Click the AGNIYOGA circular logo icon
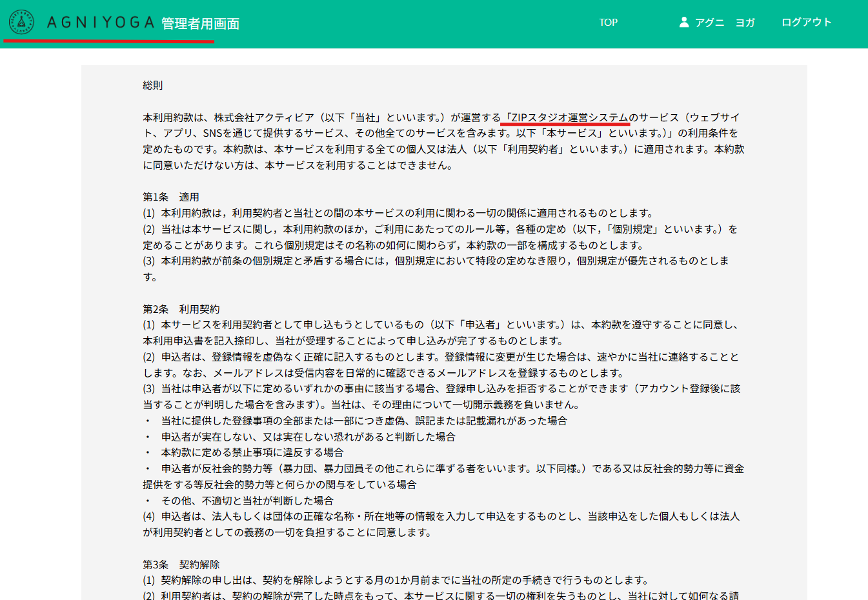The width and height of the screenshot is (868, 600). click(21, 23)
